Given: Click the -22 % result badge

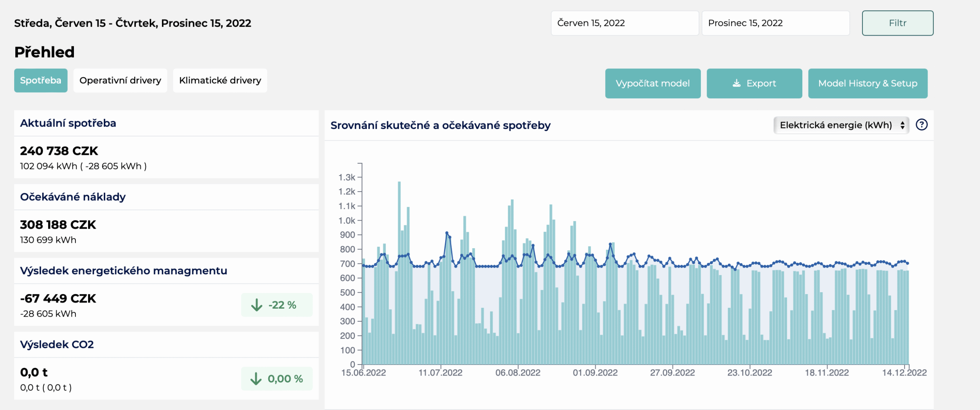Looking at the screenshot, I should [277, 305].
